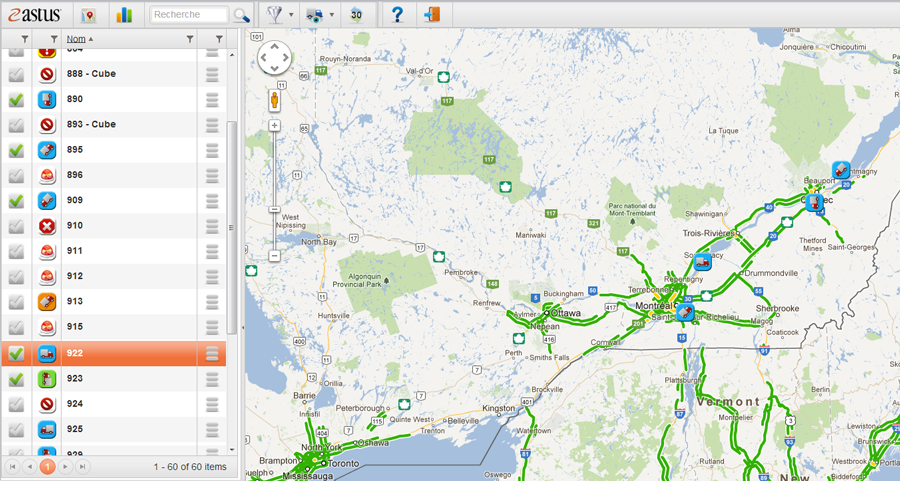900x481 pixels.
Task: Open the map view icon in toolbar
Action: point(89,15)
